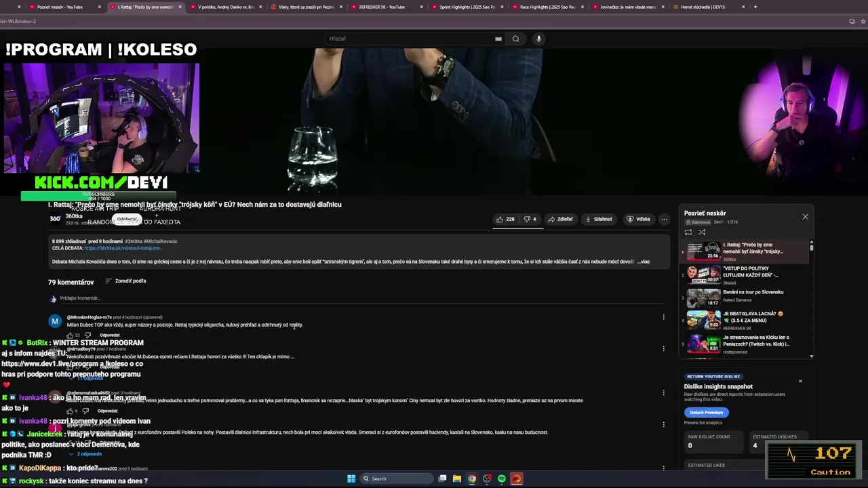This screenshot has height=488, width=868.
Task: Switch to Vlaky, ktoré sa zrazili tab
Action: (x=305, y=7)
